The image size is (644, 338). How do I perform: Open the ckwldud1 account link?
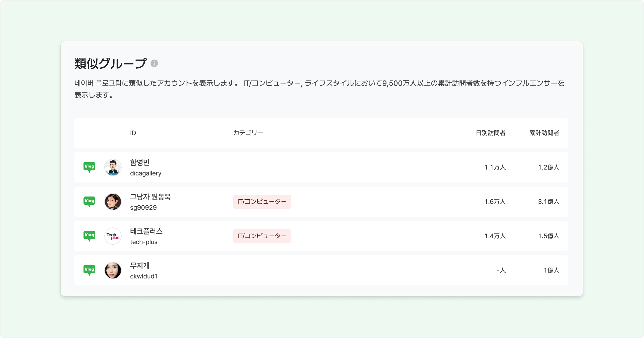(144, 276)
